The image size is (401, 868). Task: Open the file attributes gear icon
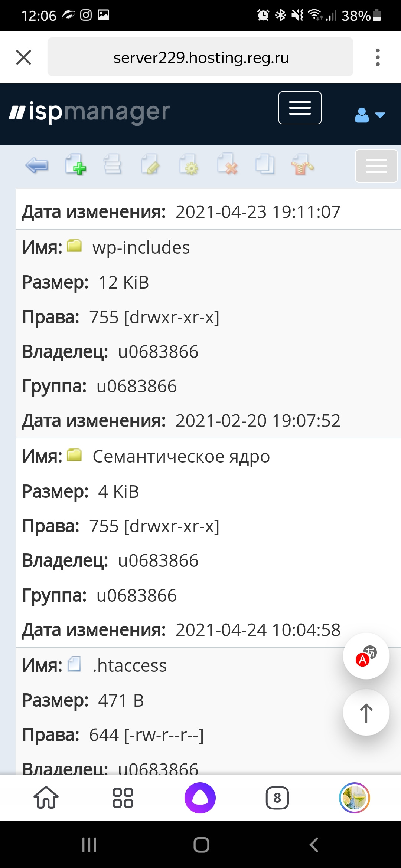point(189,165)
